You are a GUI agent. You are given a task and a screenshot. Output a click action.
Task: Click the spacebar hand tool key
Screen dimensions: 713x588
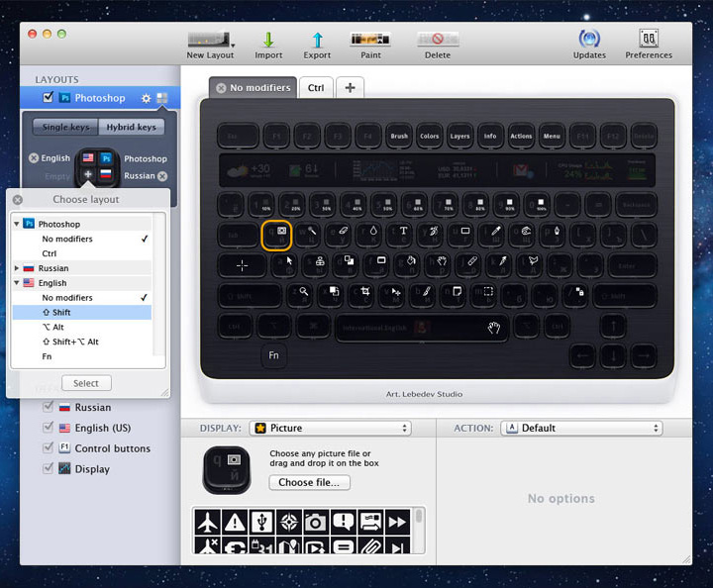coord(421,328)
